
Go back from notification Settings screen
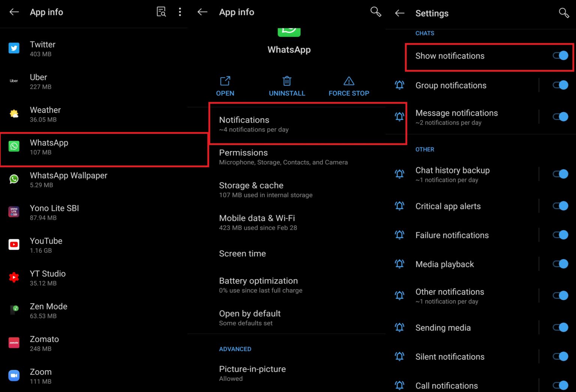(x=400, y=13)
